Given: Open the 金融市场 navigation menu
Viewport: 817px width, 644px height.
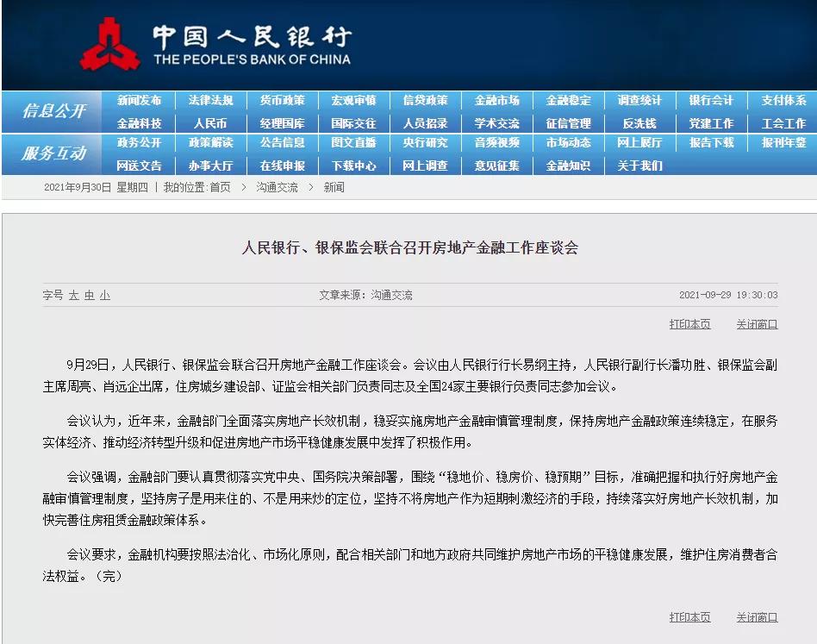Looking at the screenshot, I should [496, 100].
